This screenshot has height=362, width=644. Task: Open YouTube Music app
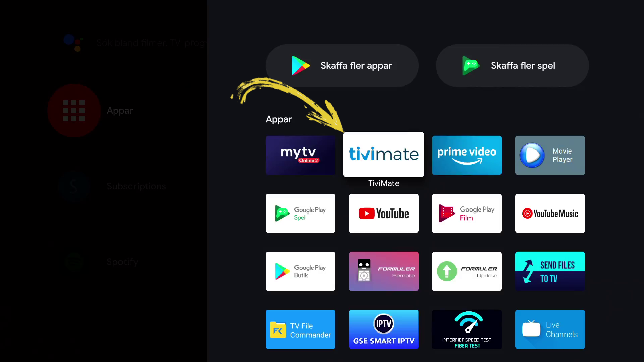pyautogui.click(x=550, y=213)
